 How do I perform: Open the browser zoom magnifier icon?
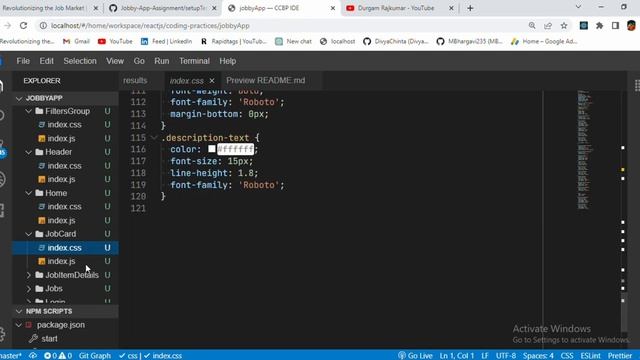coord(532,25)
